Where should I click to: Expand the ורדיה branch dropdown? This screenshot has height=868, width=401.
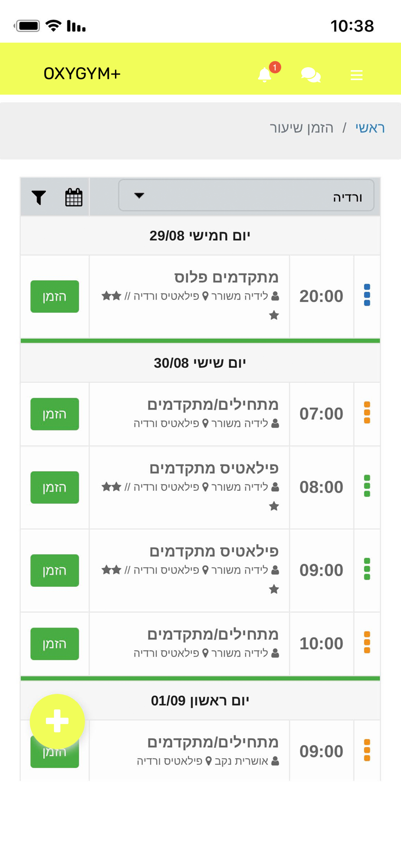coord(246,196)
